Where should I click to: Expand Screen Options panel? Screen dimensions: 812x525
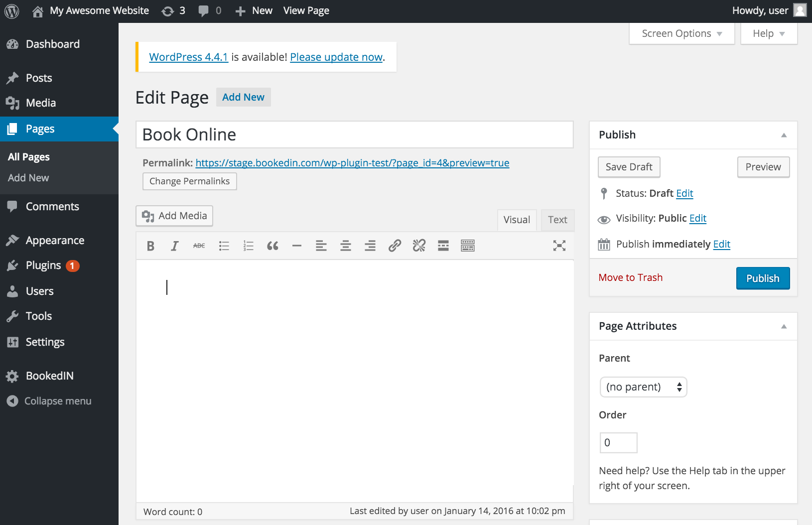coord(681,33)
